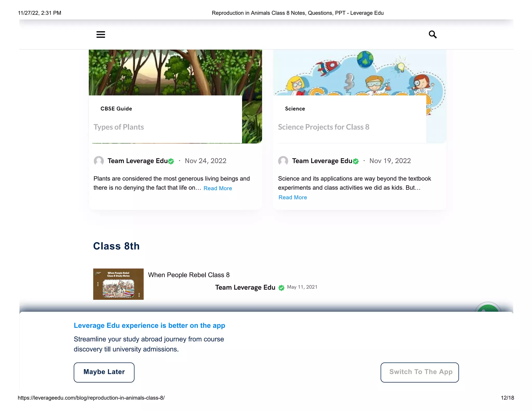Click Read More under the science excerpt
The width and height of the screenshot is (532, 411).
(293, 197)
